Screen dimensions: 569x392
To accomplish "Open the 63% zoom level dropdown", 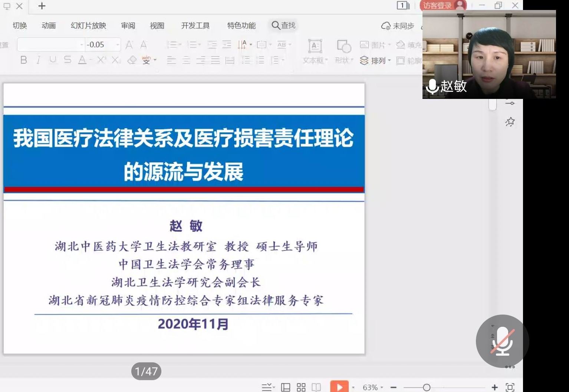I will [x=373, y=387].
